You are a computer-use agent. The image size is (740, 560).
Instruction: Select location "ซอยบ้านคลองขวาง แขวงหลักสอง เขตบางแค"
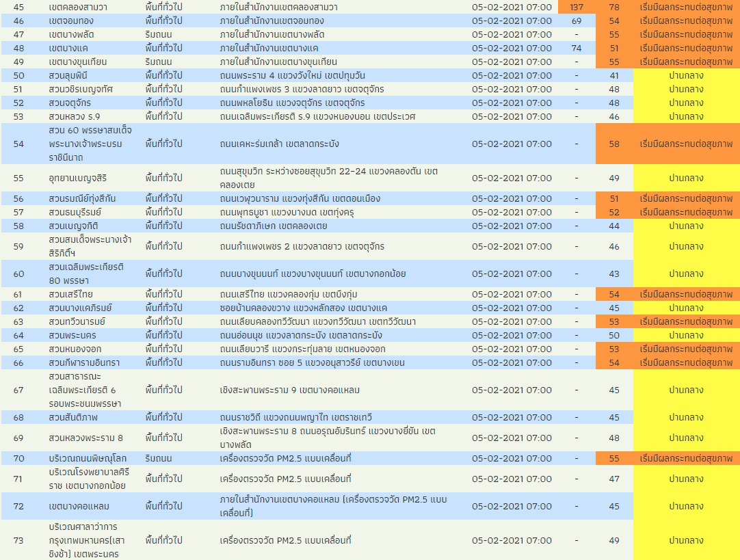pos(304,308)
